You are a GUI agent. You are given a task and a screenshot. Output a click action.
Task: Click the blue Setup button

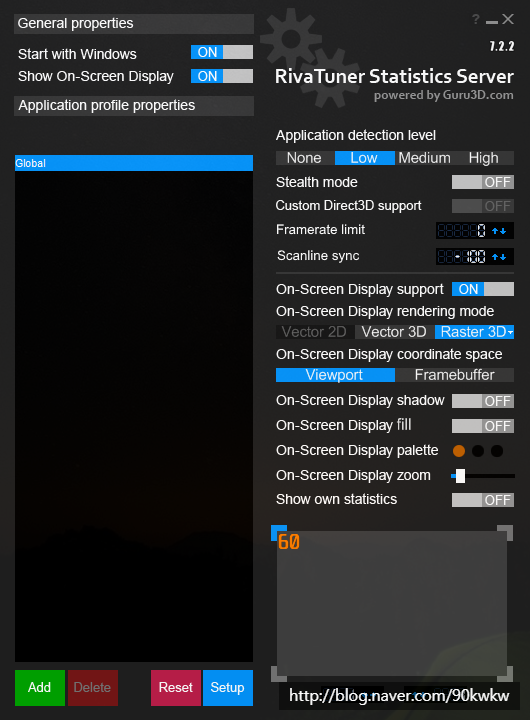point(227,687)
